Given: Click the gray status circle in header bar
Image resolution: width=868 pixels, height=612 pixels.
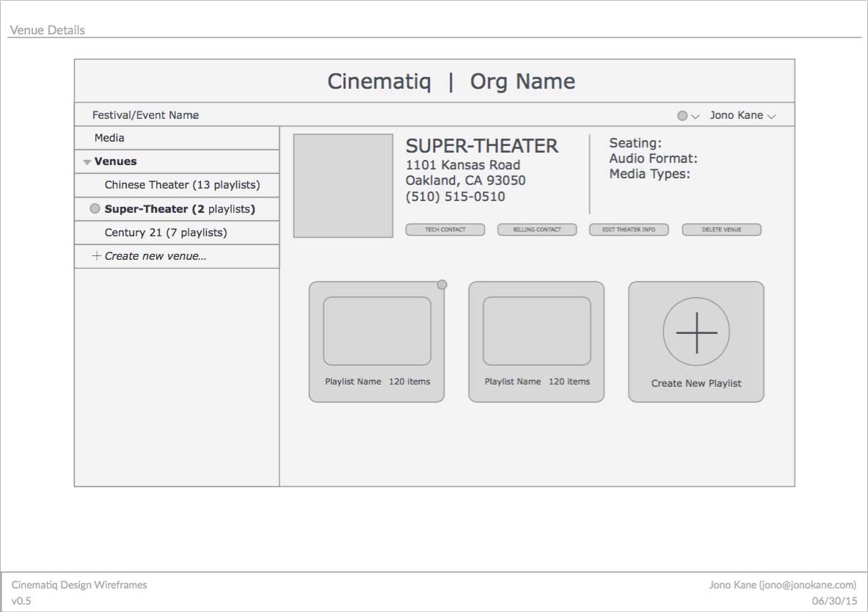Looking at the screenshot, I should click(682, 116).
